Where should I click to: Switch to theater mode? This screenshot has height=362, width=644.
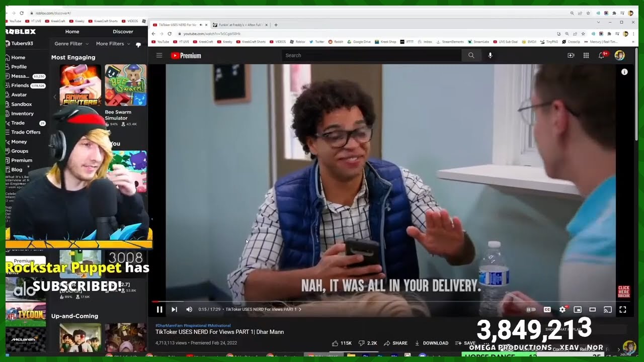click(593, 310)
